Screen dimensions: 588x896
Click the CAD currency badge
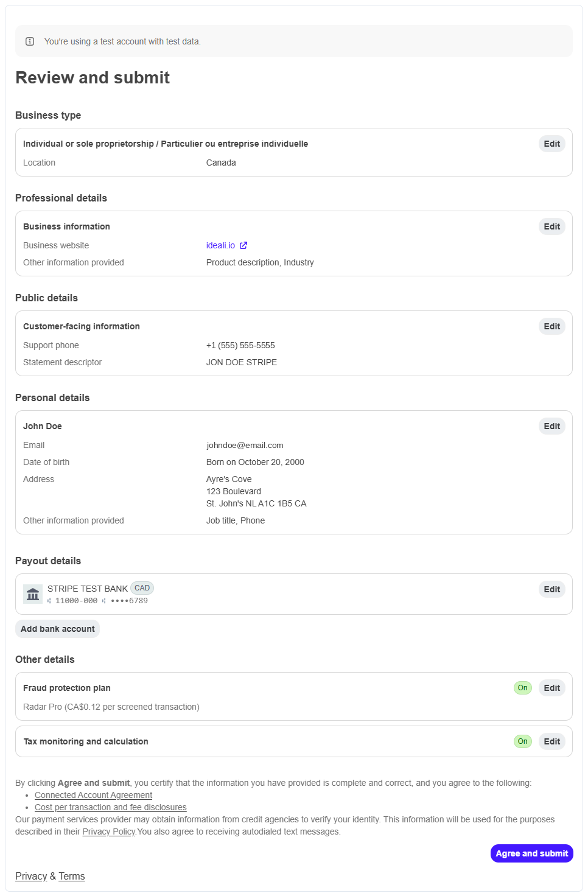click(x=142, y=588)
